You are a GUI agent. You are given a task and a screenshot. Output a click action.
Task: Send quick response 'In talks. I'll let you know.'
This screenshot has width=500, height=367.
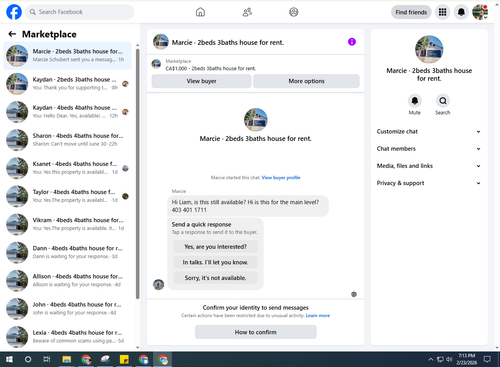tap(215, 262)
